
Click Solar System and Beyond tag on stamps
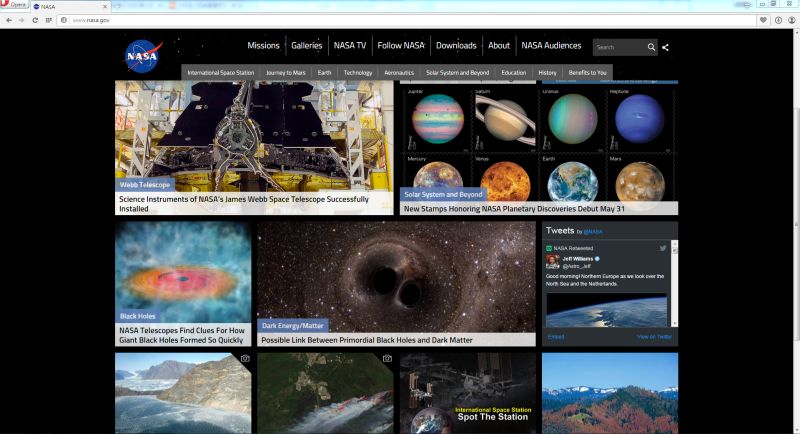coord(443,194)
